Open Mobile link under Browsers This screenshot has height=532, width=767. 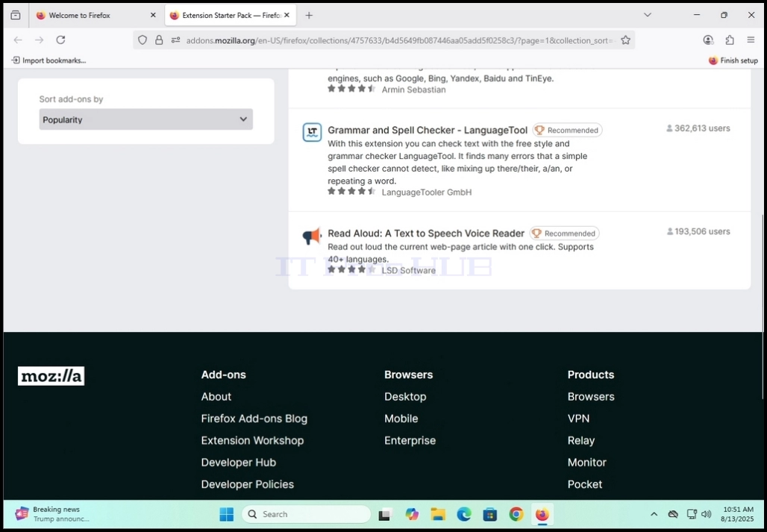[401, 419]
